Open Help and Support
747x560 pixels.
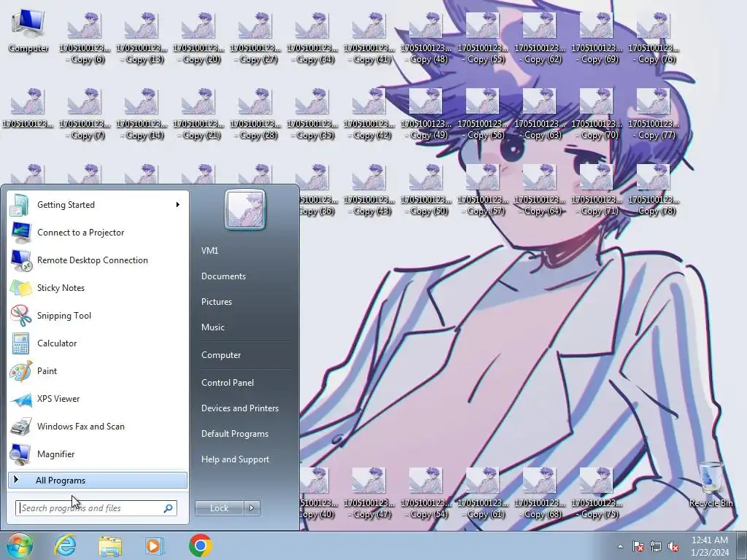point(236,459)
